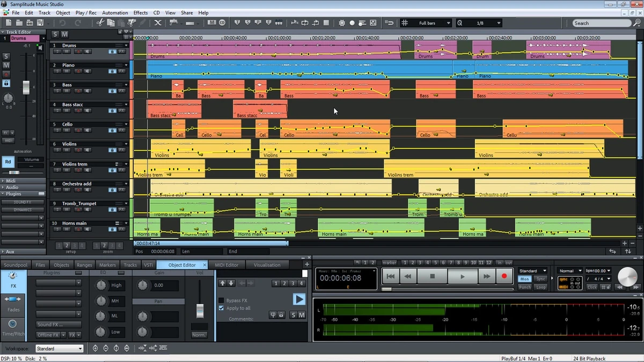Open the Automation menu

(115, 12)
